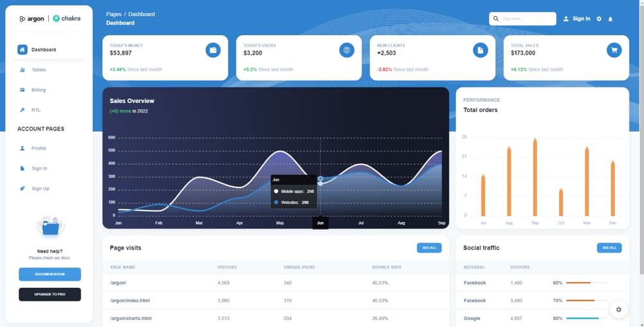
Task: Open the floating configurator gear button
Action: (618, 309)
